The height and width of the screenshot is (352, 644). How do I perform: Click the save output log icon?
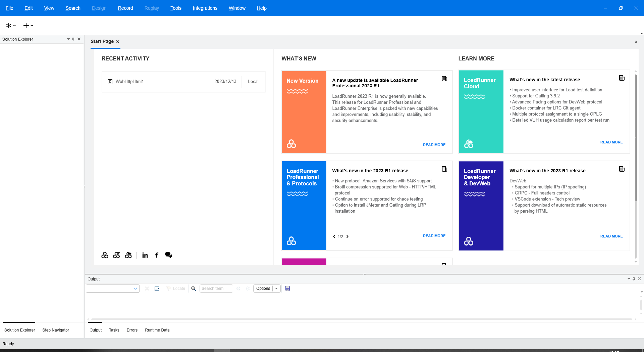(x=287, y=289)
